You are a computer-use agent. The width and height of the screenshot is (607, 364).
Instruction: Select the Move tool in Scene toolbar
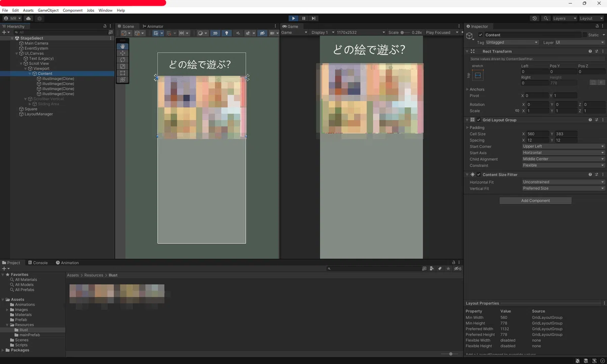(122, 53)
